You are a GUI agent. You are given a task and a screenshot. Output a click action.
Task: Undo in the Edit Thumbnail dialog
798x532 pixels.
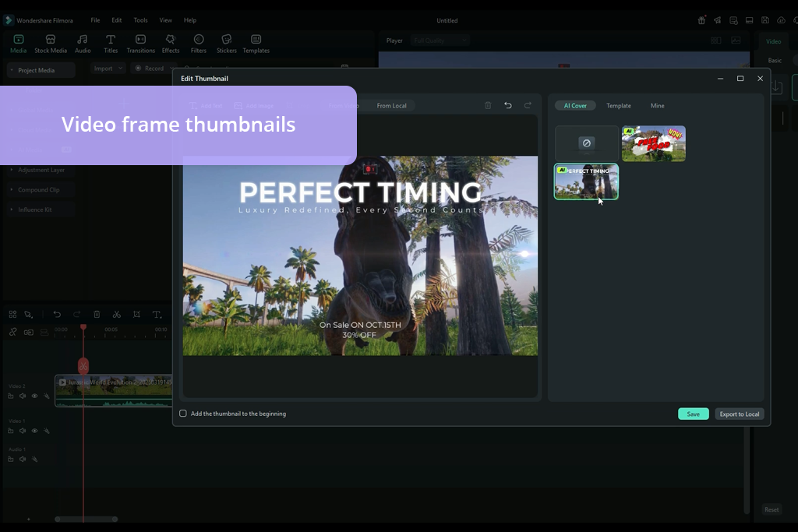(x=508, y=105)
